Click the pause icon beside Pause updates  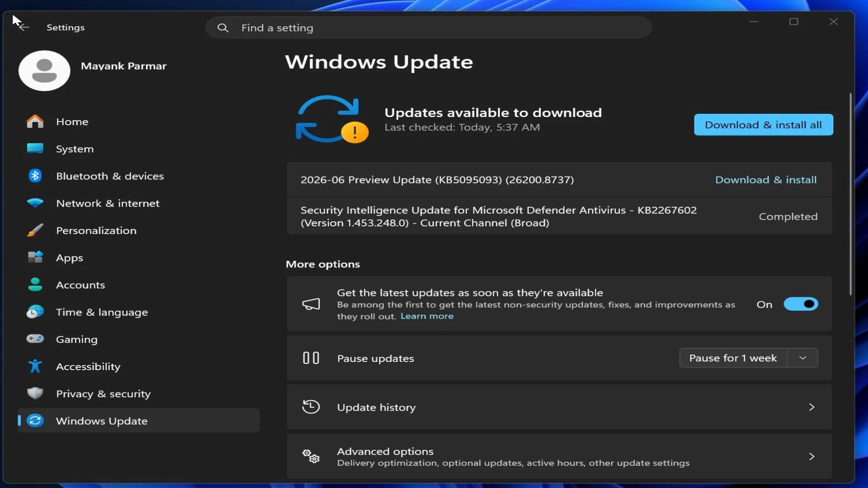click(x=311, y=358)
